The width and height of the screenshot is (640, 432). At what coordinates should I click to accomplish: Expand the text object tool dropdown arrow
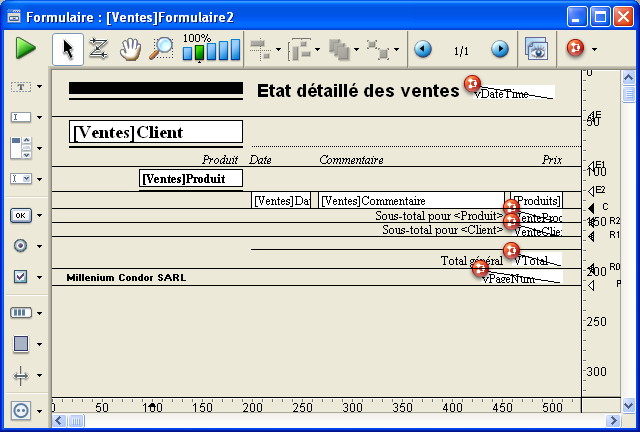coord(39,87)
